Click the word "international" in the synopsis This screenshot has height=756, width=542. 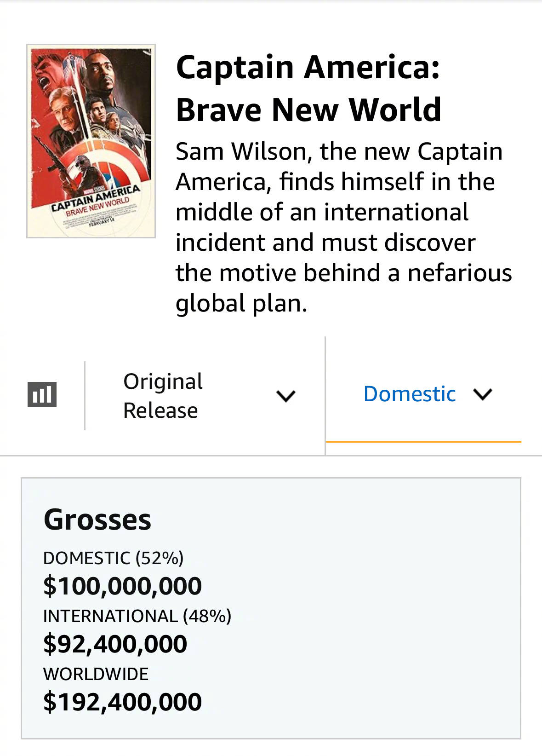396,212
